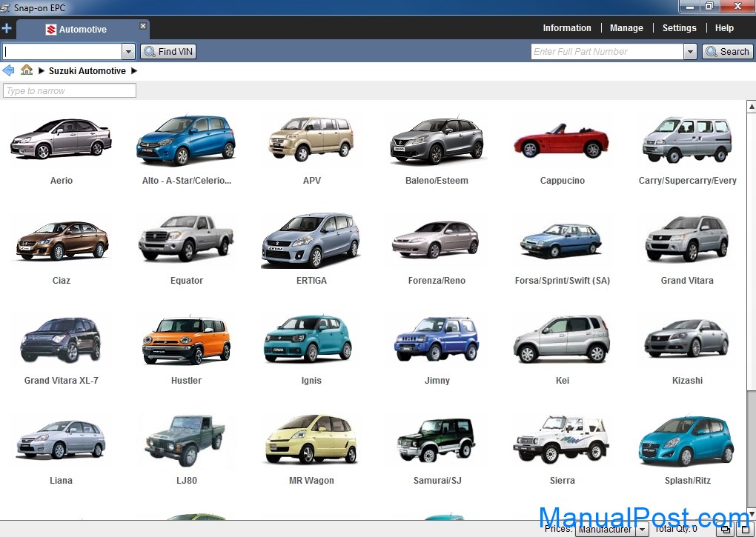This screenshot has width=756, height=537.
Task: Open the Prices Manufacturer dropdown
Action: 642,530
